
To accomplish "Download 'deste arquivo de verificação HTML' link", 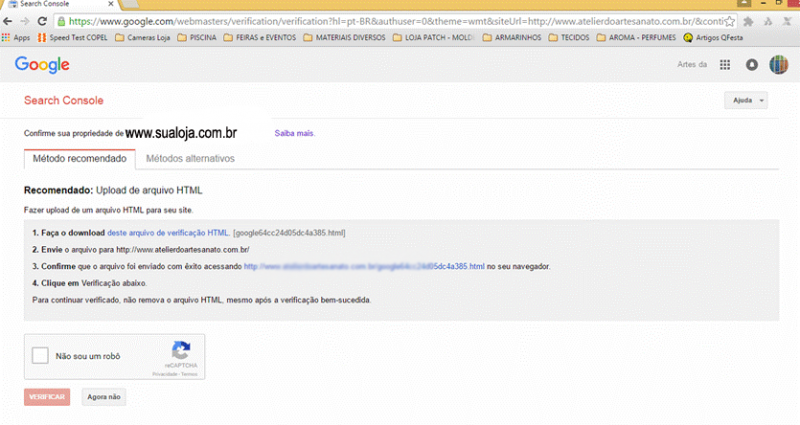I will click(168, 233).
